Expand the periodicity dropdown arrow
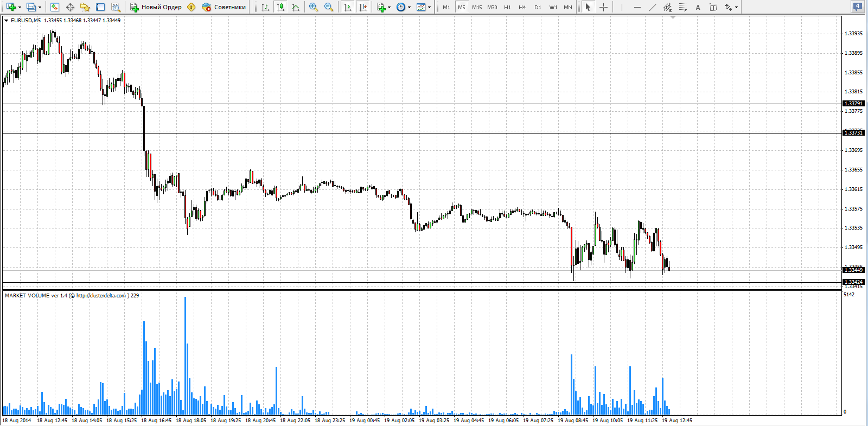The height and width of the screenshot is (426, 868). [409, 7]
